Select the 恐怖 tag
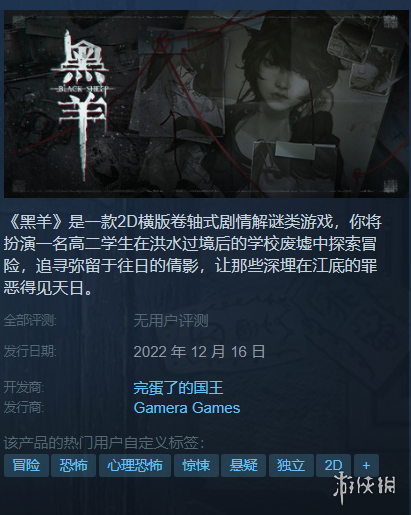This screenshot has width=411, height=515. click(73, 465)
